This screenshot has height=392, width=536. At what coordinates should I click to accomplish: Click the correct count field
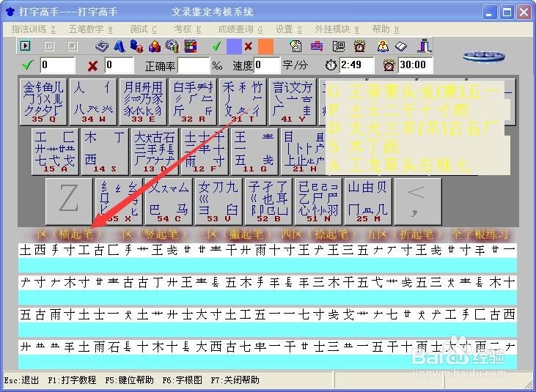[57, 65]
